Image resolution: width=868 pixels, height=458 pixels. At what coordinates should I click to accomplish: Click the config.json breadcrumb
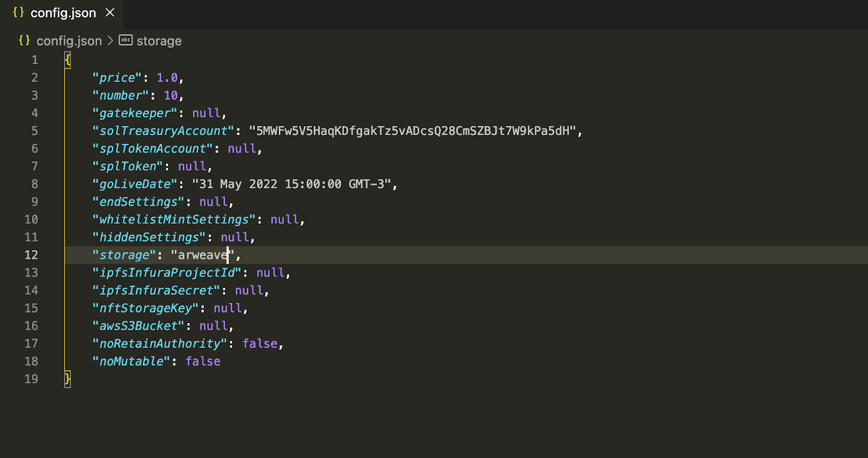point(69,41)
